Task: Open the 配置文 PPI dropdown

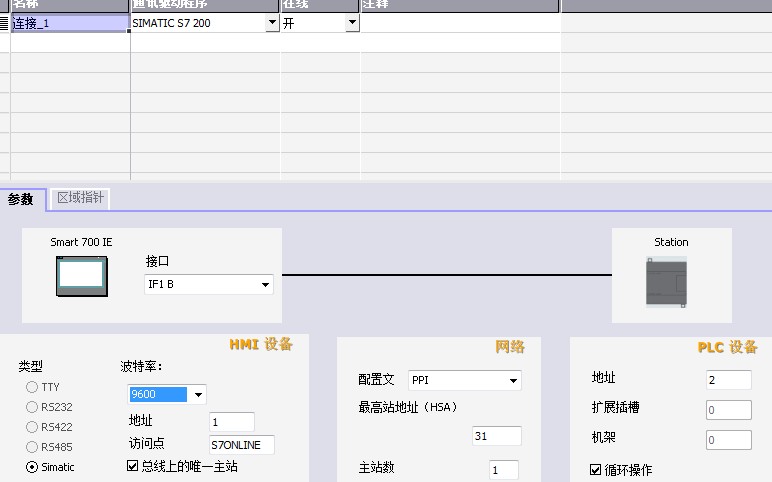Action: [x=513, y=381]
